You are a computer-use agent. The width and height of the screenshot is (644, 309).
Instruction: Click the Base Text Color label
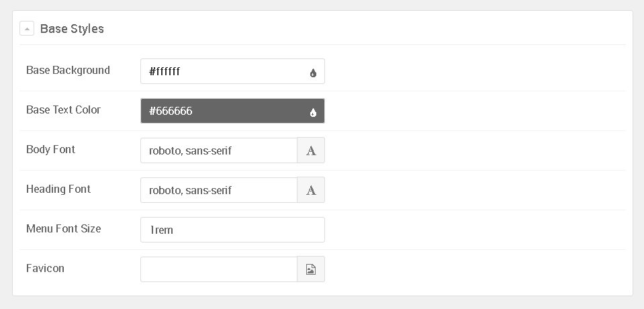63,109
